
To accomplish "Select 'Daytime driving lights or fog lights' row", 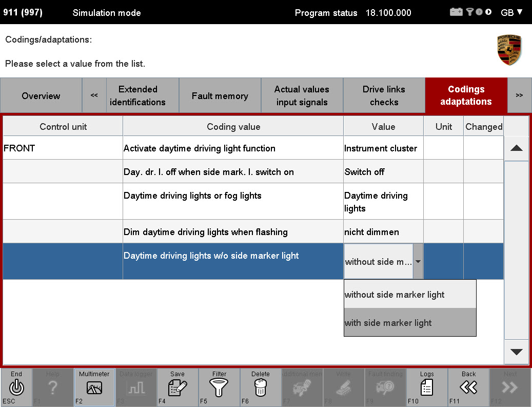I will pyautogui.click(x=253, y=202).
